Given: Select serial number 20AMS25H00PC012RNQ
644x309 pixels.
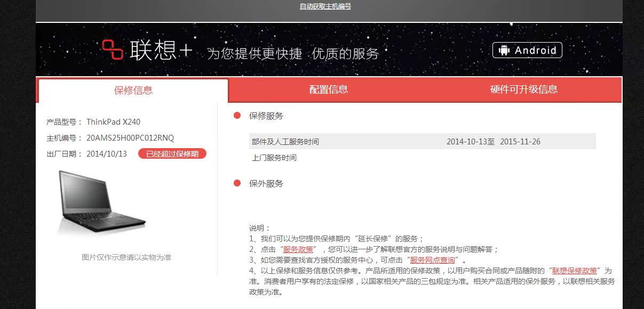Looking at the screenshot, I should 130,138.
